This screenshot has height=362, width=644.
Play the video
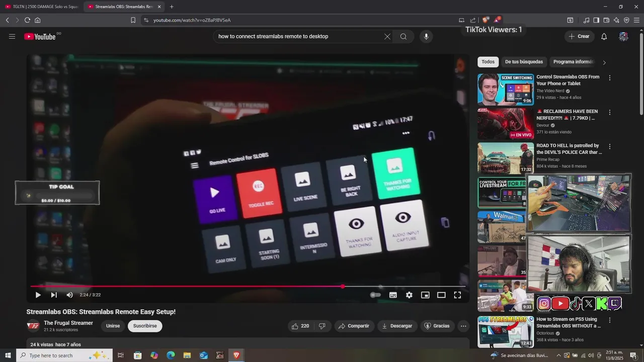38,295
